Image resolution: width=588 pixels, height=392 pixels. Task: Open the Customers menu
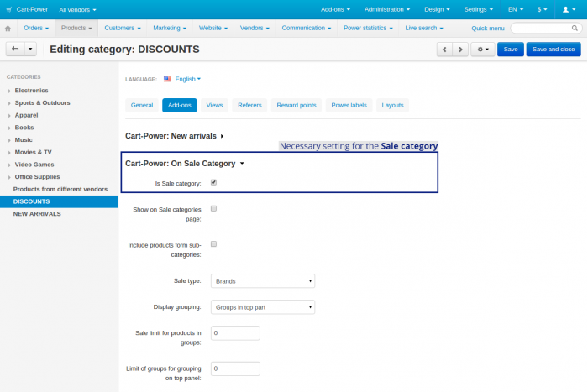(x=123, y=28)
